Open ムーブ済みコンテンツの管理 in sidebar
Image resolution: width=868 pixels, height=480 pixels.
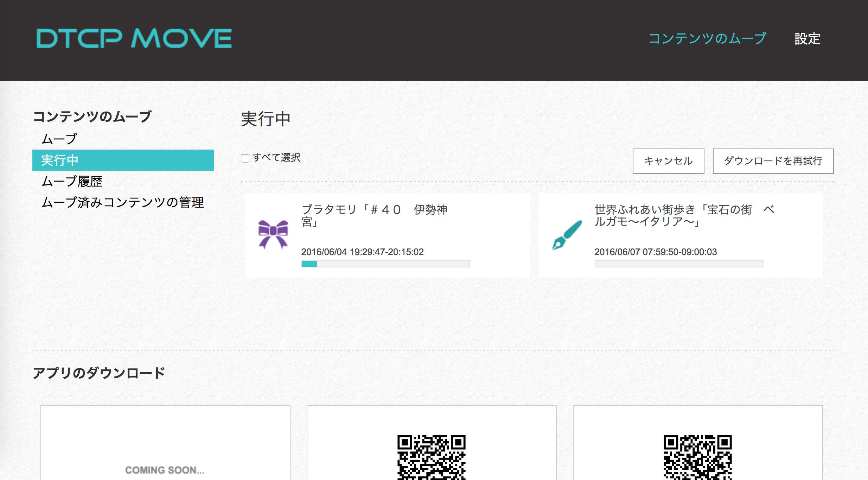(123, 202)
